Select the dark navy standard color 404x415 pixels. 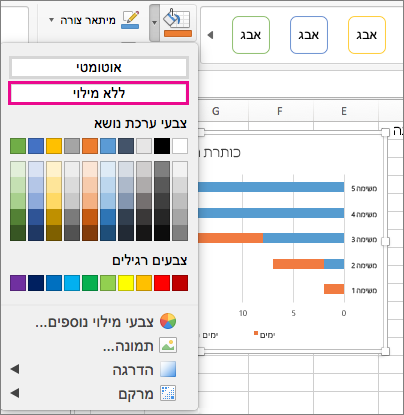[x=36, y=283]
